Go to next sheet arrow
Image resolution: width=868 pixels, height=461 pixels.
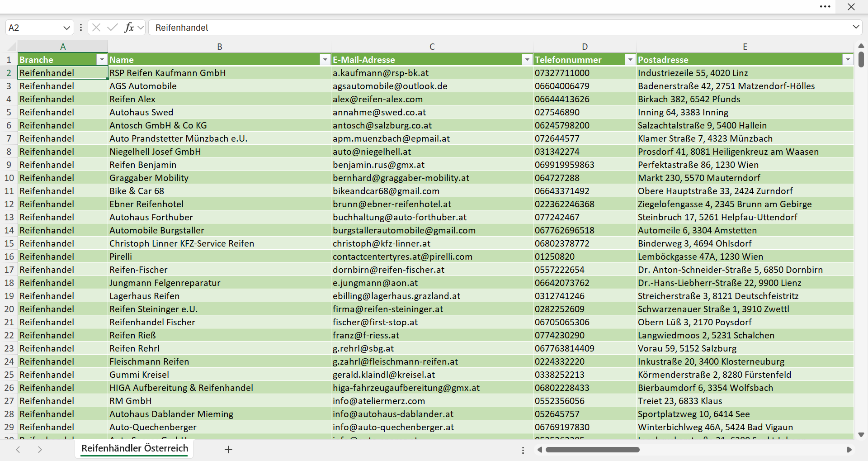point(40,449)
